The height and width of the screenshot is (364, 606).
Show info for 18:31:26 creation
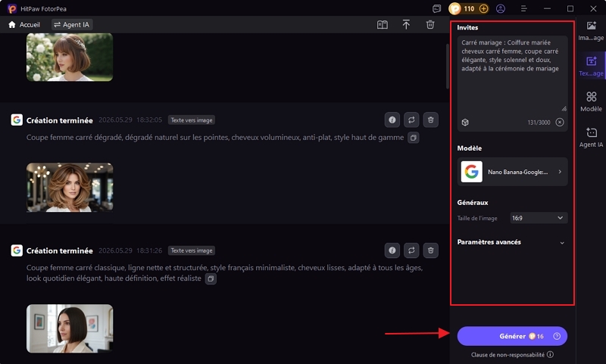[392, 250]
